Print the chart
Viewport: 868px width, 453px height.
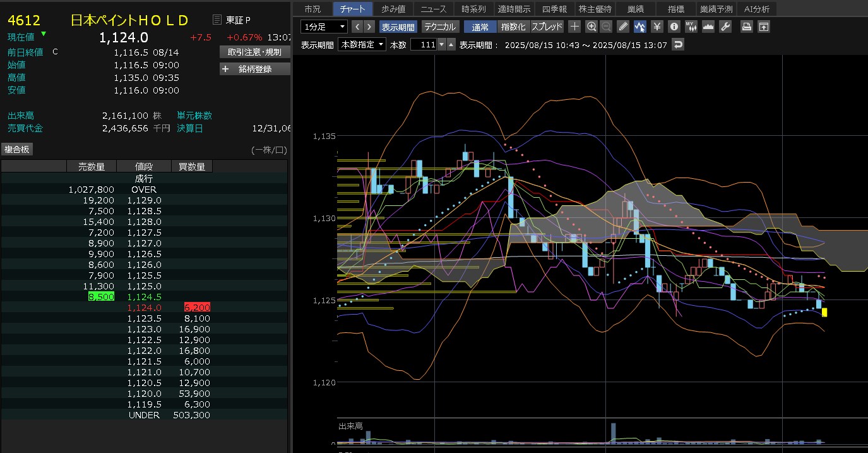[746, 27]
